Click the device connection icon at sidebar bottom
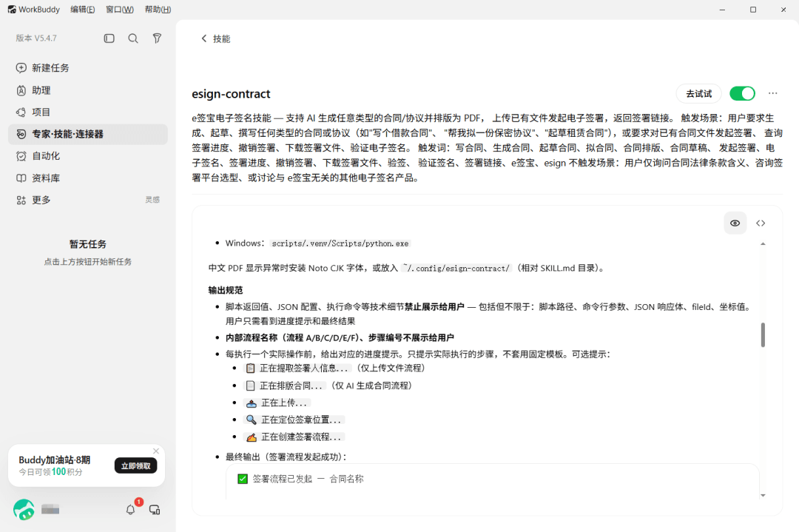This screenshot has height=532, width=799. pos(155,510)
